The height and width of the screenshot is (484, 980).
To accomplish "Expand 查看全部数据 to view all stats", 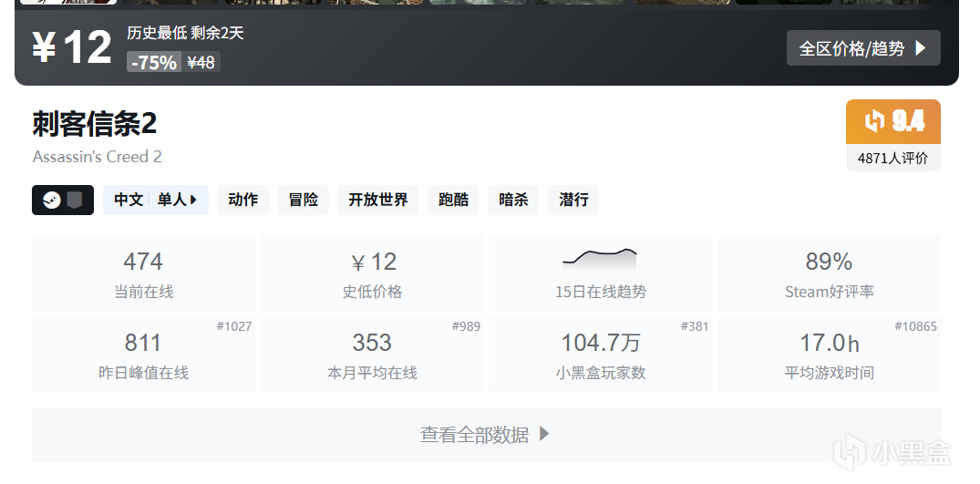I will 486,434.
